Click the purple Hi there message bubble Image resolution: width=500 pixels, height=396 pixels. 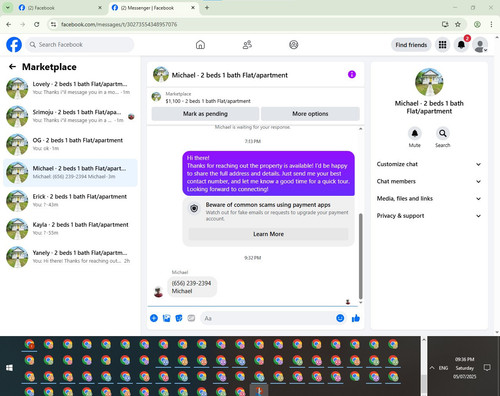click(x=268, y=173)
